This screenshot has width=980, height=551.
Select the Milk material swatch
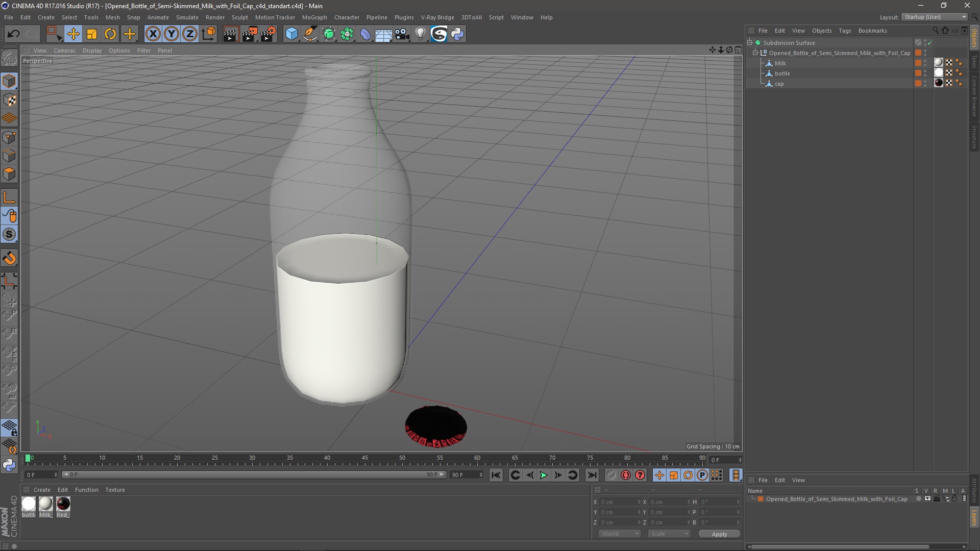[x=46, y=504]
